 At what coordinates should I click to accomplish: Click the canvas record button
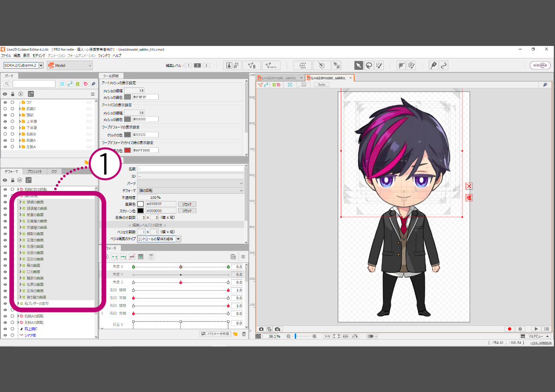pyautogui.click(x=509, y=329)
